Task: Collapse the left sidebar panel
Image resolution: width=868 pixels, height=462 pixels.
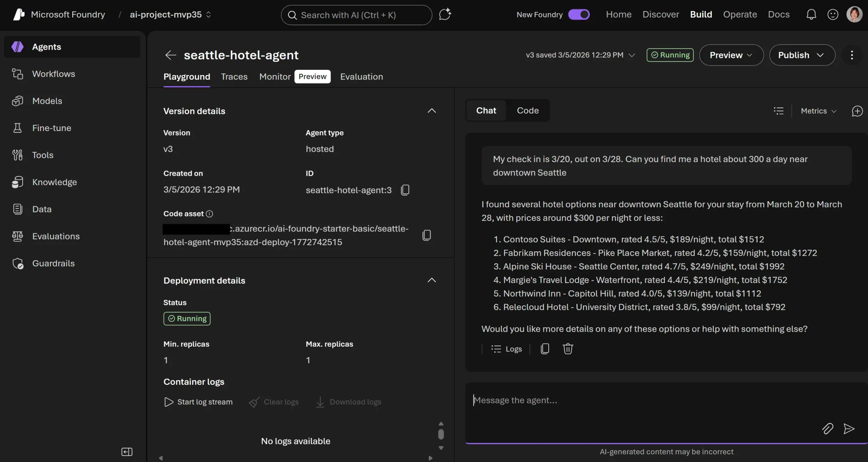Action: [x=126, y=452]
